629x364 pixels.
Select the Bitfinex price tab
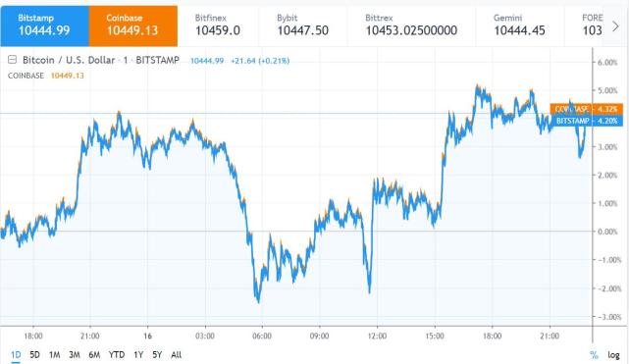click(218, 26)
